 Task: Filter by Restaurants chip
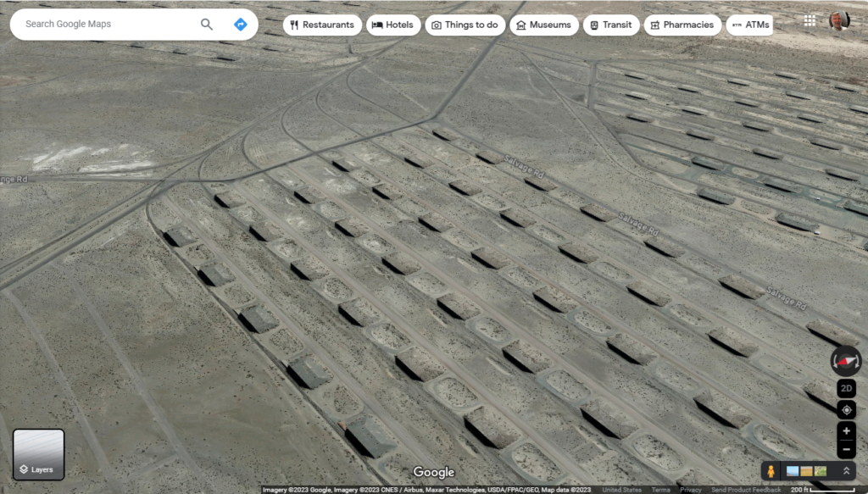(x=322, y=25)
